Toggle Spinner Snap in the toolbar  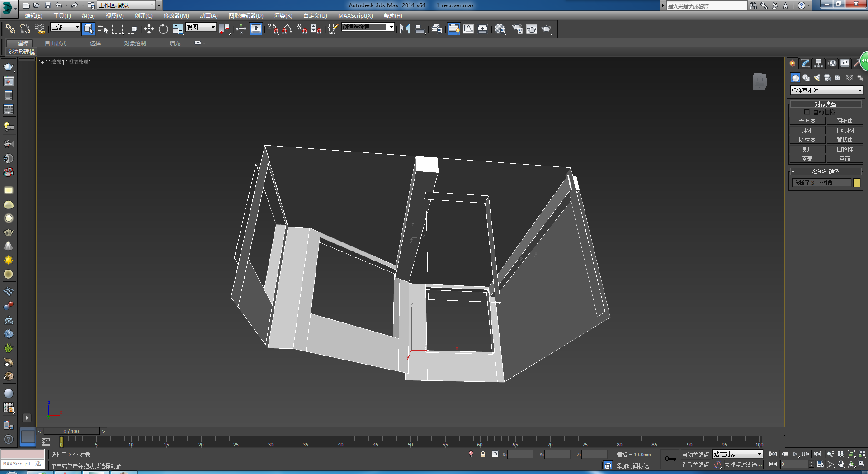click(x=316, y=29)
